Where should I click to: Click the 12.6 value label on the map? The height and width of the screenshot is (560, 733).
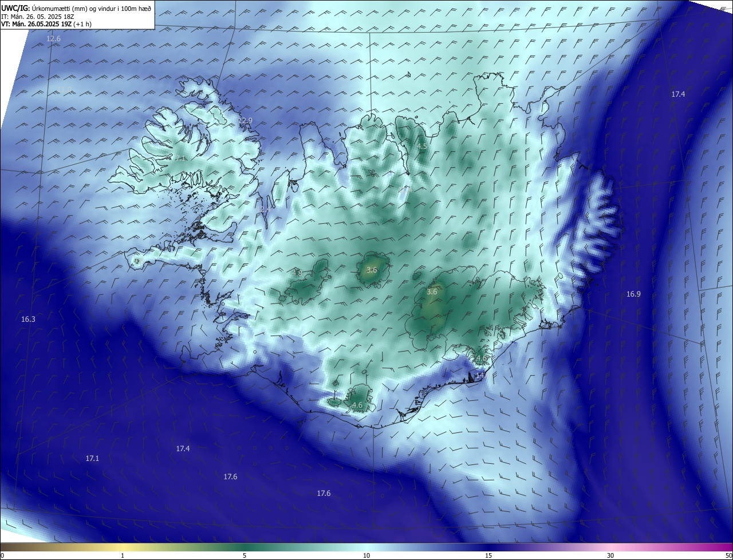(53, 39)
